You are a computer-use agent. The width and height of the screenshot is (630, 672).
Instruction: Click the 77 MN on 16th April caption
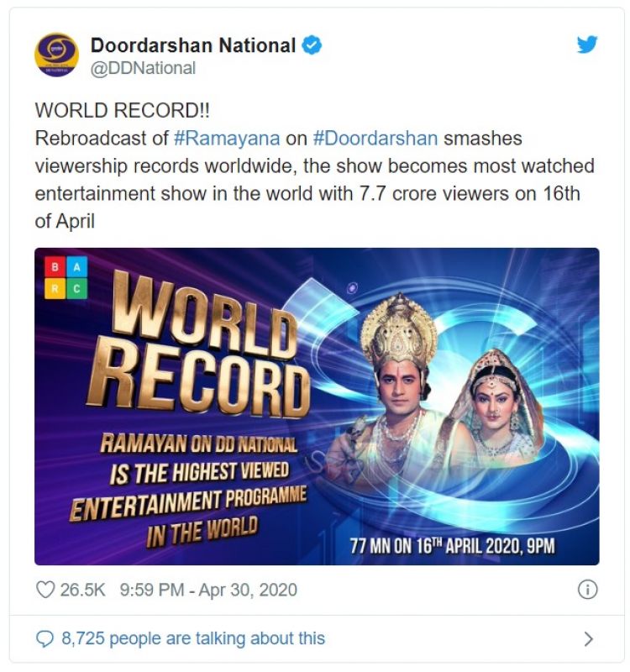click(x=452, y=546)
